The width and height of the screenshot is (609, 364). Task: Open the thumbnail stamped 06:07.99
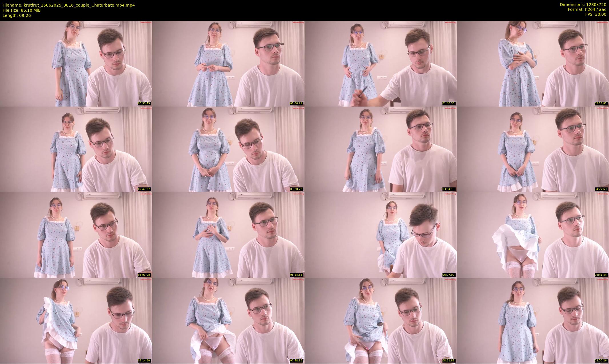(380, 235)
